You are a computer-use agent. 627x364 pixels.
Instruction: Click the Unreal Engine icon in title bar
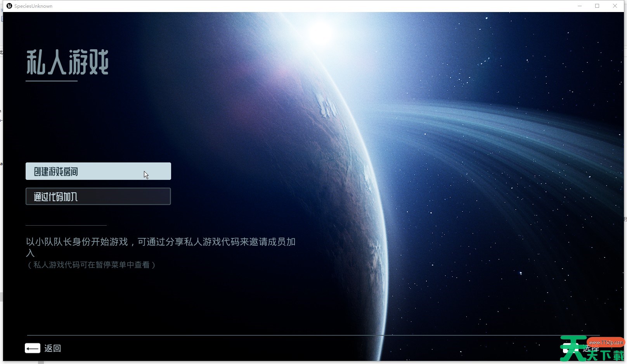(9, 6)
